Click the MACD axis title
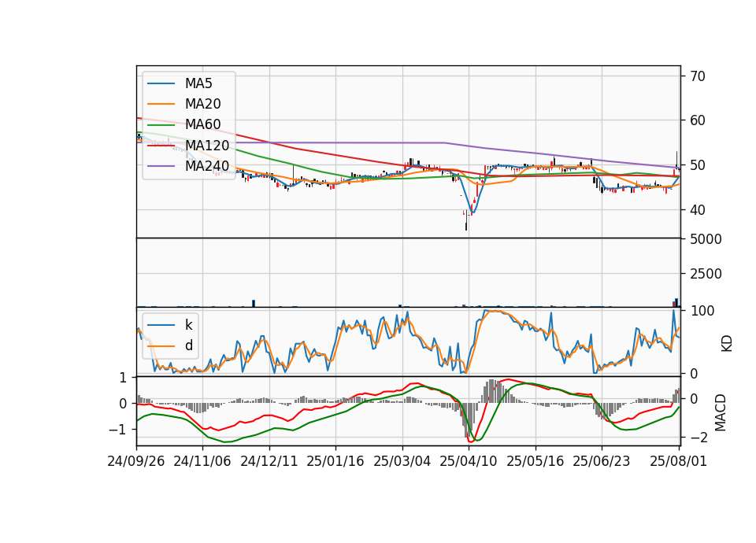 pos(721,412)
